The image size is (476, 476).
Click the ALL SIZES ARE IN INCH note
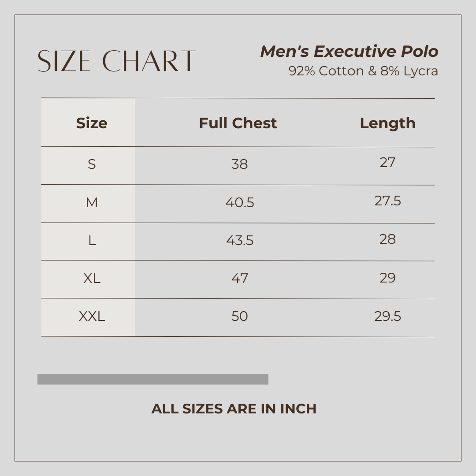coord(234,409)
